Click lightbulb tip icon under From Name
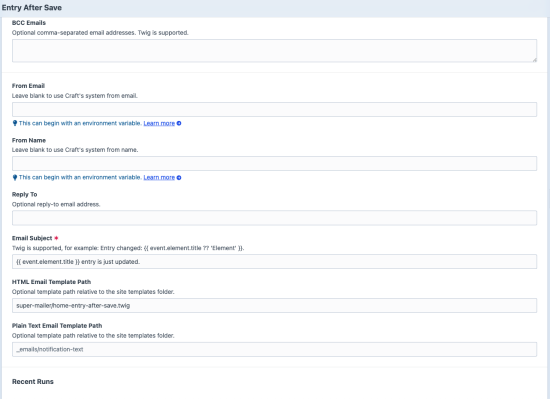This screenshot has width=550, height=399. click(x=15, y=177)
